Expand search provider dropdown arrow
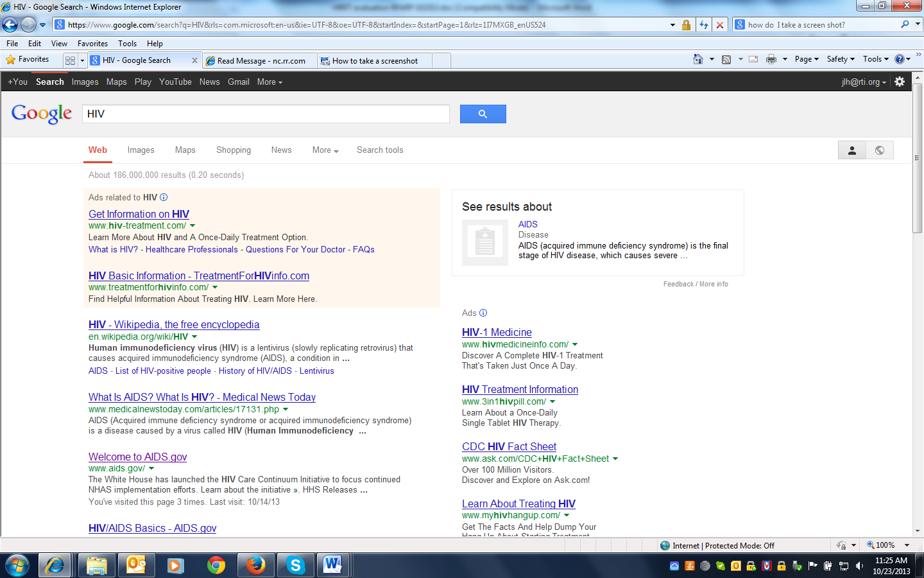 (x=918, y=24)
